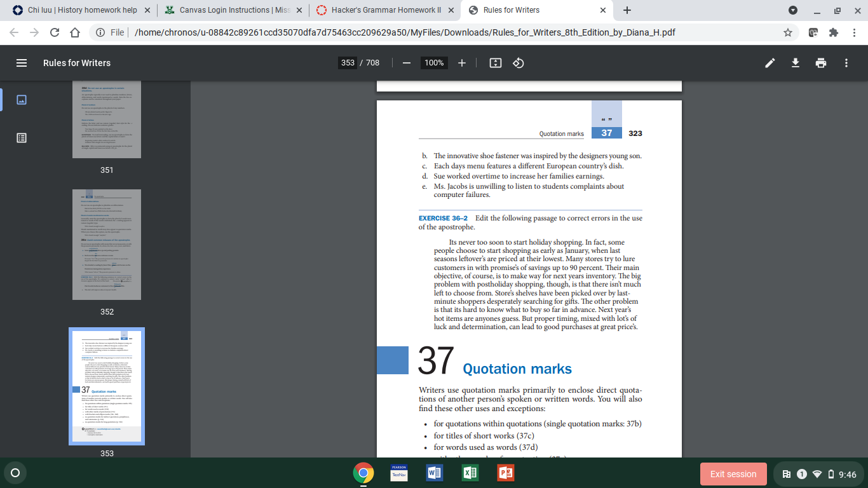Launch Pearson TestNav app from shelf
868x488 pixels.
(x=399, y=473)
